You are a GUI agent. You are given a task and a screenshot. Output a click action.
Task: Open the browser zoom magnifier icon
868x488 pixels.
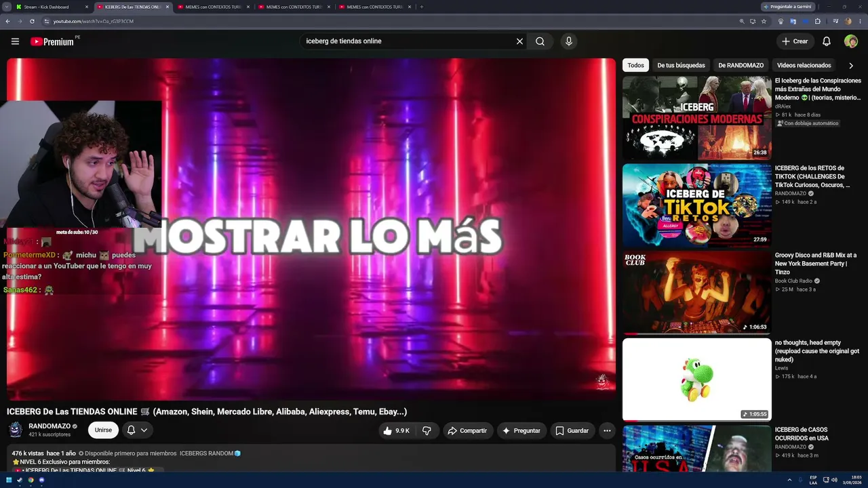(x=742, y=21)
